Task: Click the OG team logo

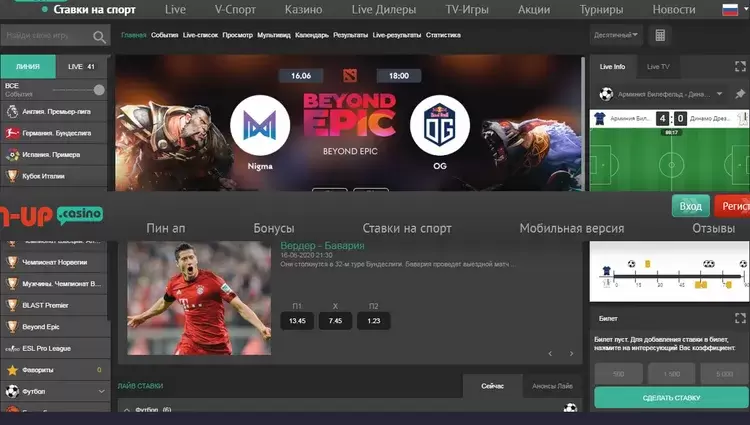Action: coord(440,125)
